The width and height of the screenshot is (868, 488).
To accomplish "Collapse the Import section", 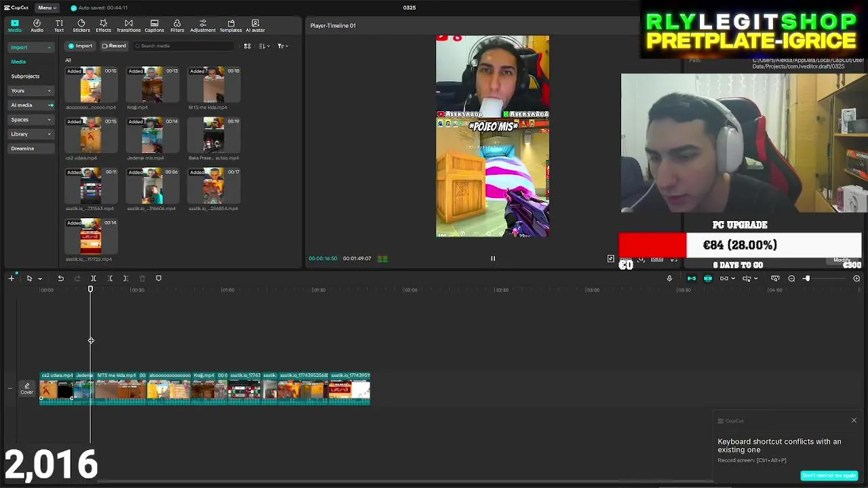I will pyautogui.click(x=31, y=47).
